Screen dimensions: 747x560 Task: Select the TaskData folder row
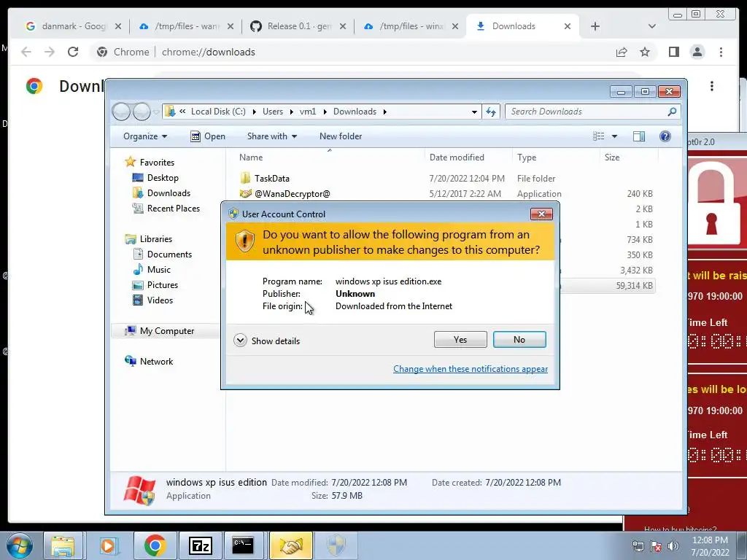tap(271, 179)
